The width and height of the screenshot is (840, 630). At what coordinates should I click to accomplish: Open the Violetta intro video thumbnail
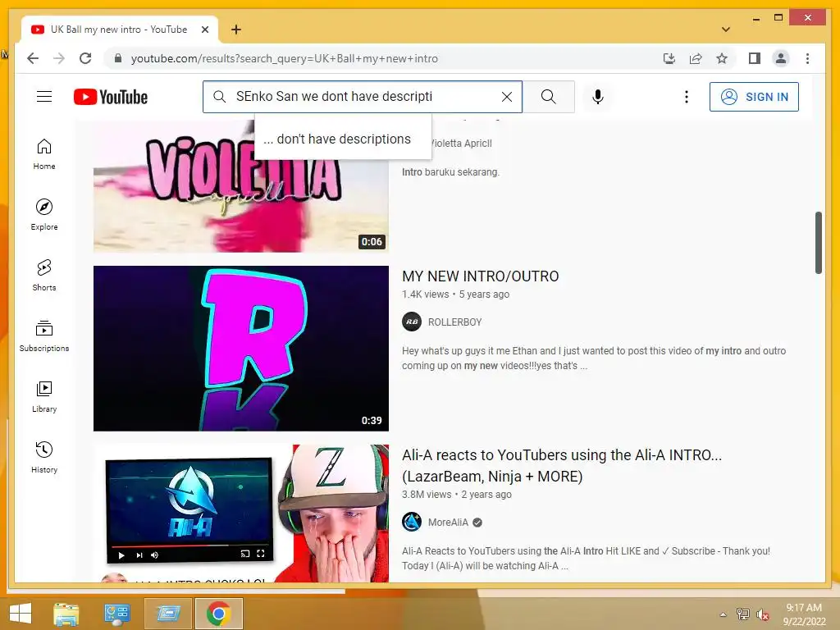click(241, 186)
